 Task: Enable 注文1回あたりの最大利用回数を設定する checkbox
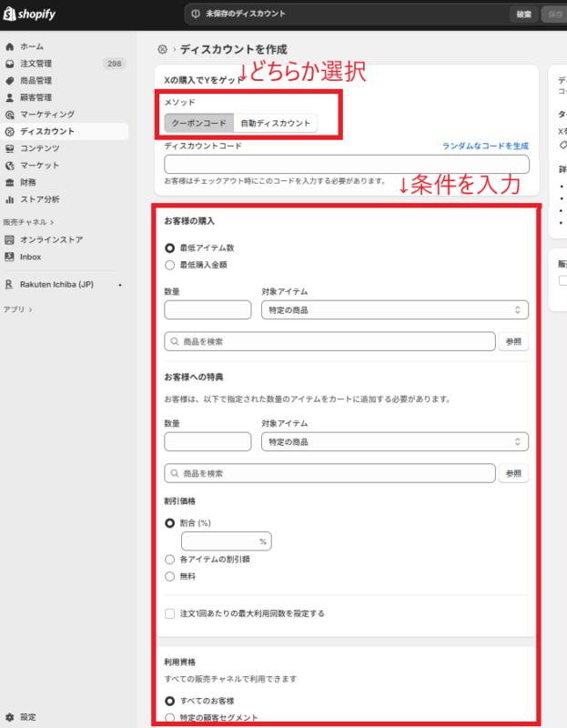click(170, 613)
